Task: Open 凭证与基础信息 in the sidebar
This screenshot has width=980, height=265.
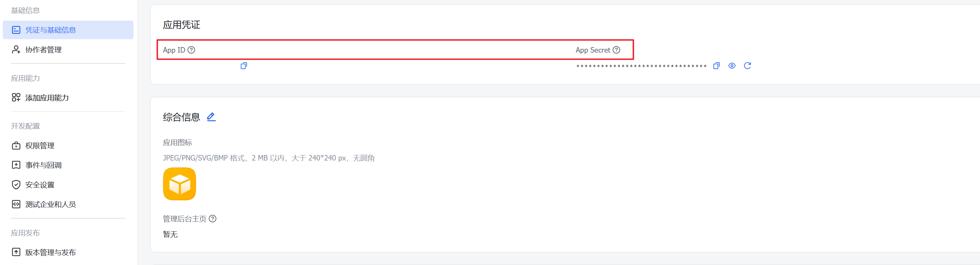Action: point(51,30)
